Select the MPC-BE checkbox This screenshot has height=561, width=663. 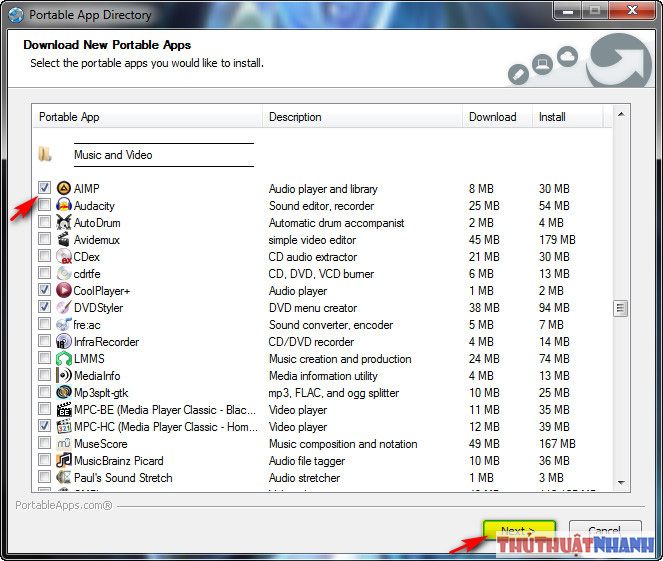(44, 408)
